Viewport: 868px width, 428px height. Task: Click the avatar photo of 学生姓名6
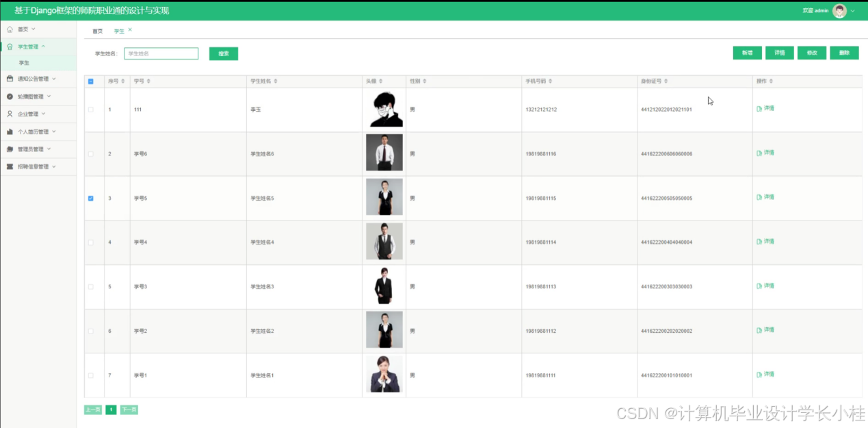384,153
